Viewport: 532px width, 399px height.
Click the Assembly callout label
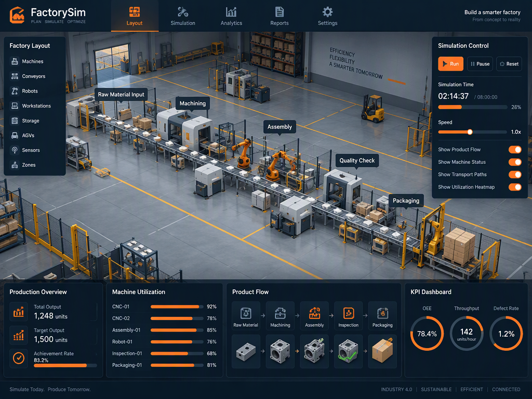[x=280, y=127]
